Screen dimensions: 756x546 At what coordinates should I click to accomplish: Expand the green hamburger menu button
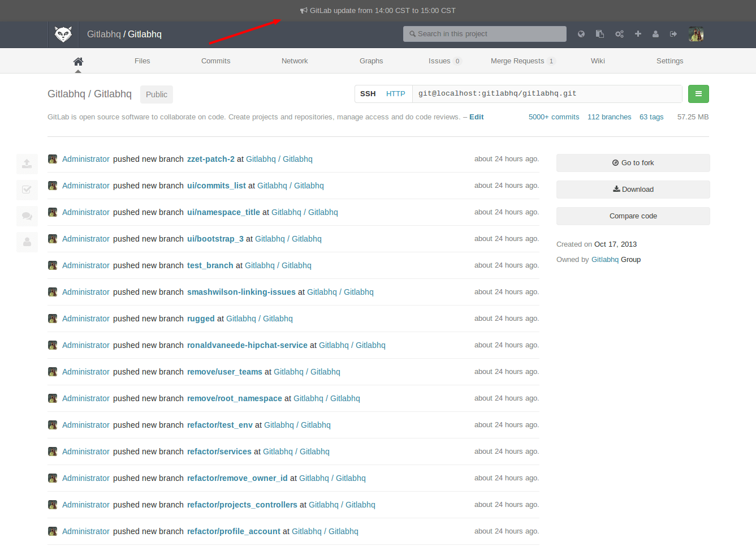pyautogui.click(x=698, y=94)
